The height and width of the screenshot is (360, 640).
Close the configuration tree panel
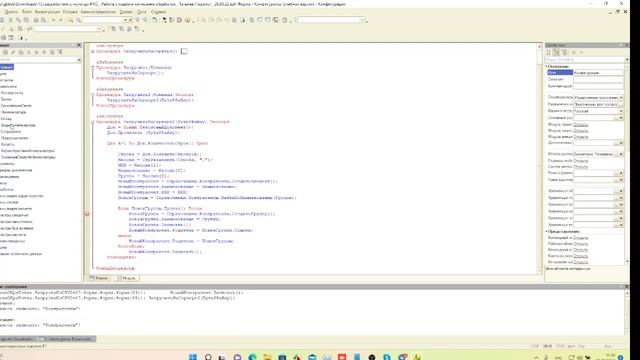[79, 45]
